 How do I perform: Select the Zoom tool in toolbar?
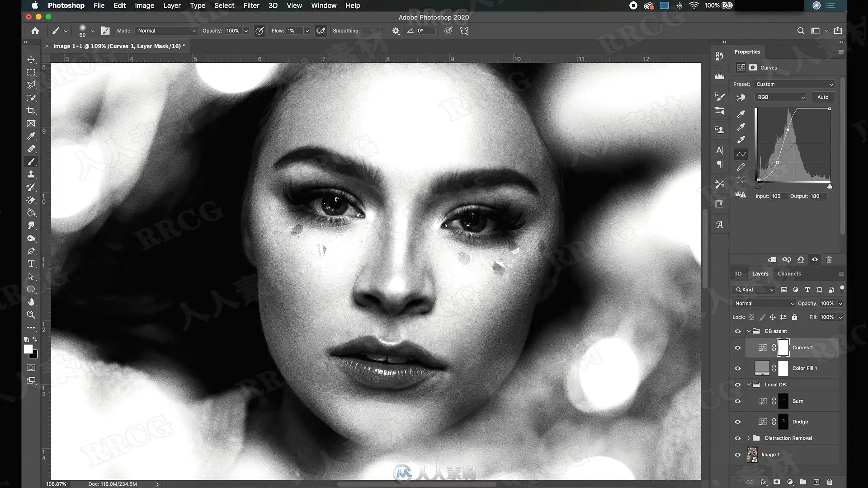(31, 315)
